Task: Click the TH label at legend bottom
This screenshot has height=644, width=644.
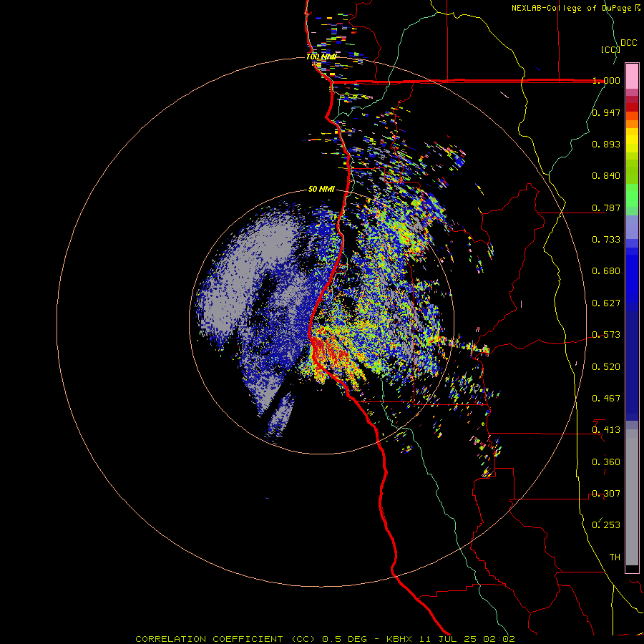Action: (x=615, y=557)
